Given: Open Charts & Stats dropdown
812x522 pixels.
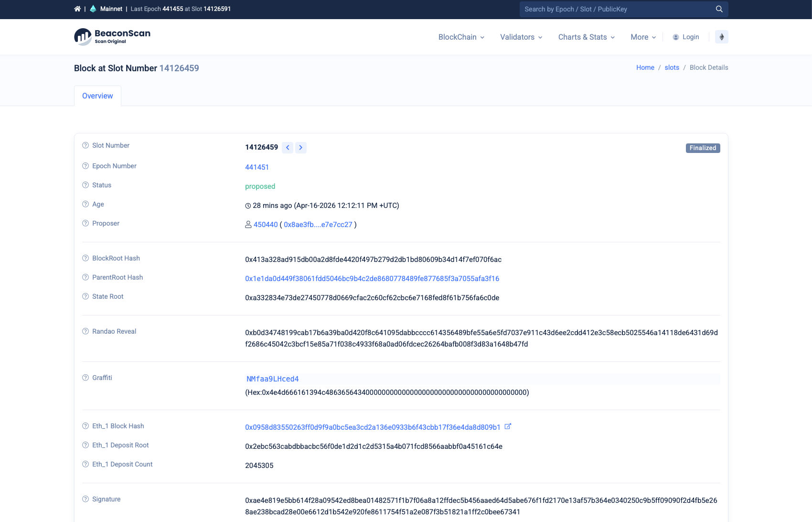Looking at the screenshot, I should coord(587,37).
